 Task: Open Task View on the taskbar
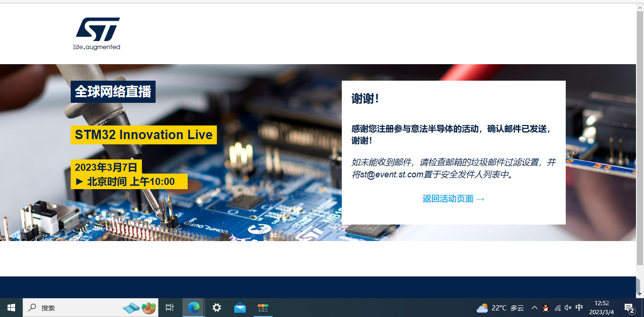[x=170, y=308]
